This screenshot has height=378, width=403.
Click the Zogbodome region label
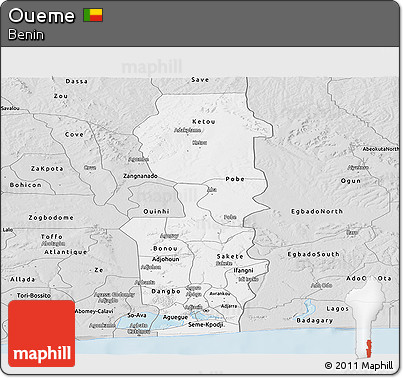click(51, 217)
